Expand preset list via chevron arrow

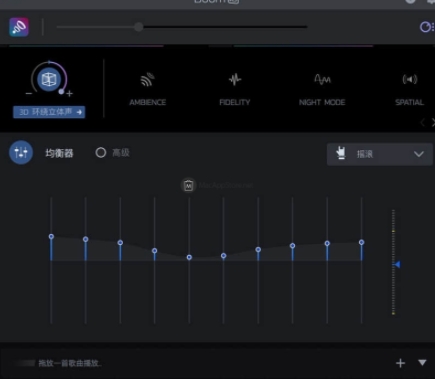click(419, 154)
